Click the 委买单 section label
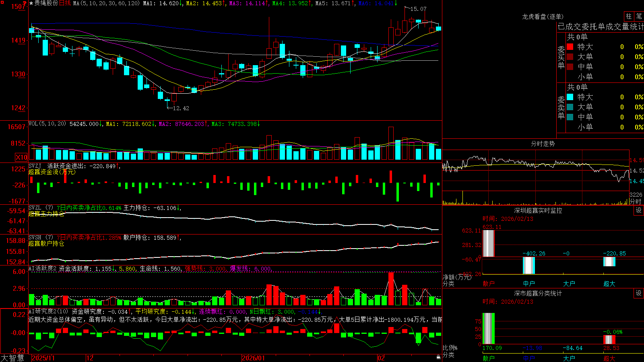The height and width of the screenshot is (362, 644). (x=561, y=57)
